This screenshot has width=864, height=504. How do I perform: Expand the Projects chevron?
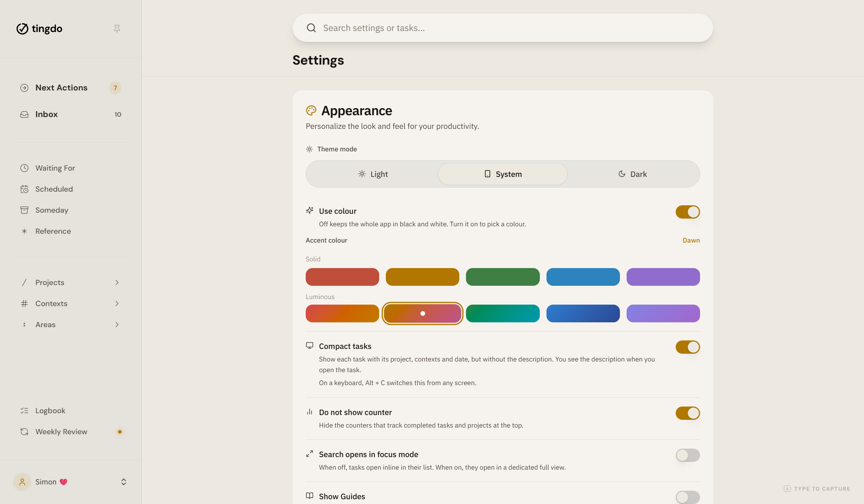(x=117, y=282)
